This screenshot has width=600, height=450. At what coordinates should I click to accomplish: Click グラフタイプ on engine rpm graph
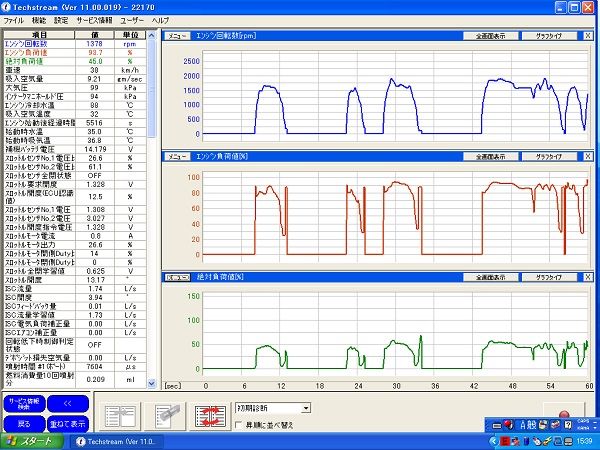(549, 36)
